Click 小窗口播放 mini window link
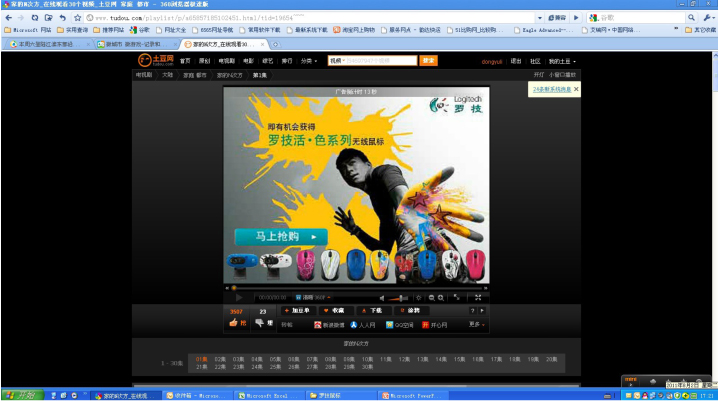 [562, 75]
